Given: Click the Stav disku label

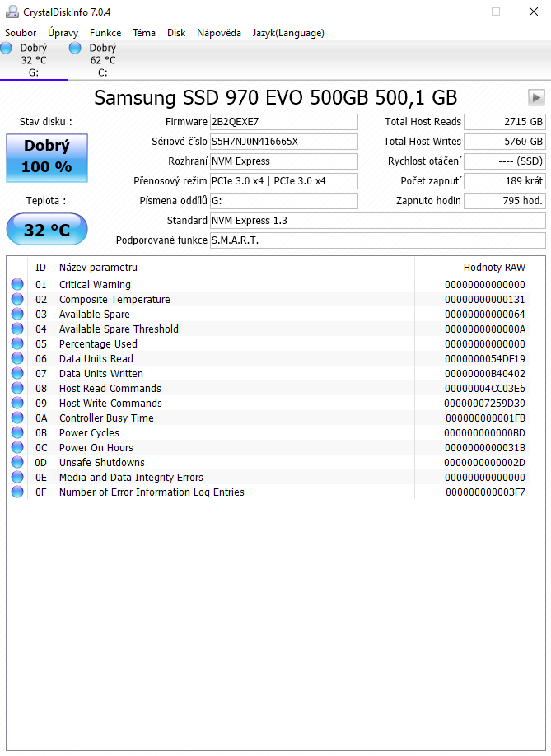Looking at the screenshot, I should (46, 122).
